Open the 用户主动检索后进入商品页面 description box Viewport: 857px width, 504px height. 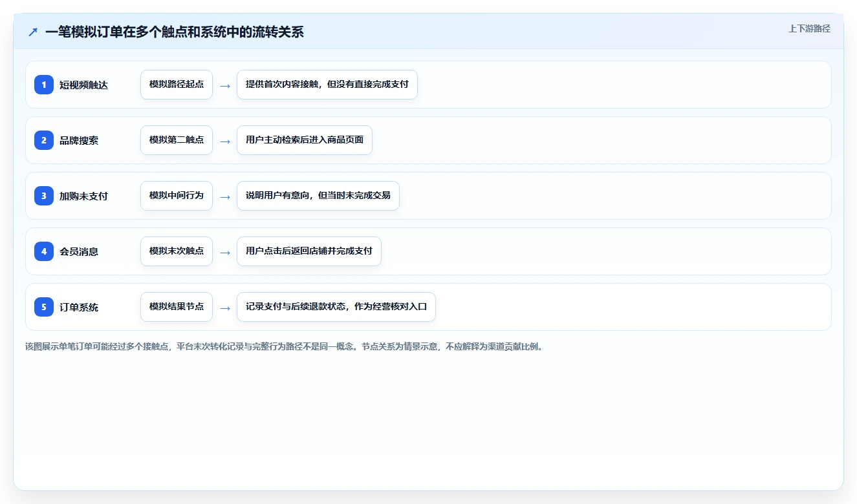click(305, 140)
